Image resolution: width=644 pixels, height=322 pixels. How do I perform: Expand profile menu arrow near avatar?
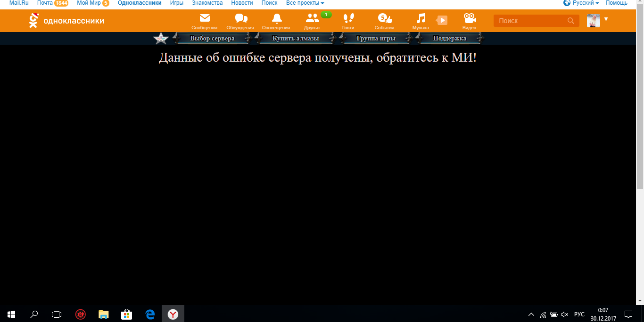tap(606, 19)
